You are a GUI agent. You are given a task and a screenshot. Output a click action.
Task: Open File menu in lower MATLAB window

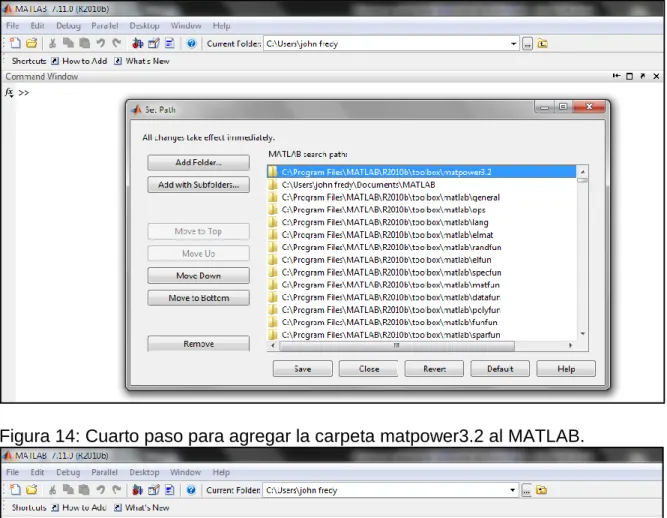click(12, 472)
